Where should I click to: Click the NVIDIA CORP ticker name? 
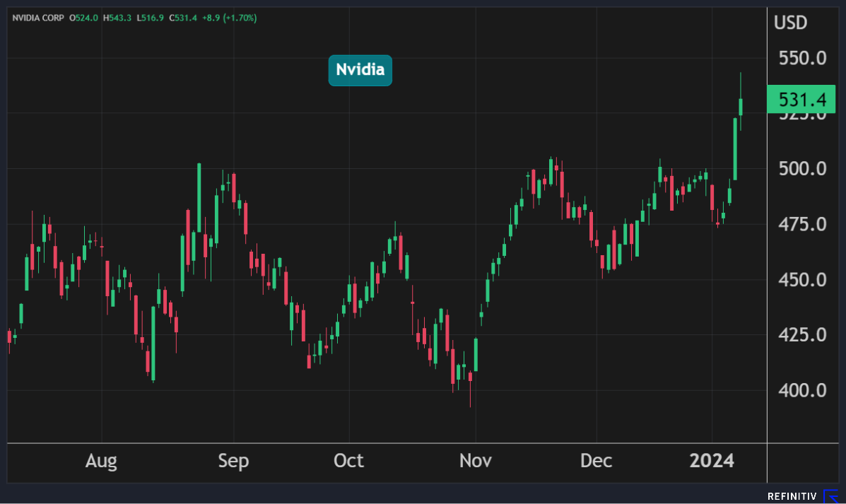37,18
